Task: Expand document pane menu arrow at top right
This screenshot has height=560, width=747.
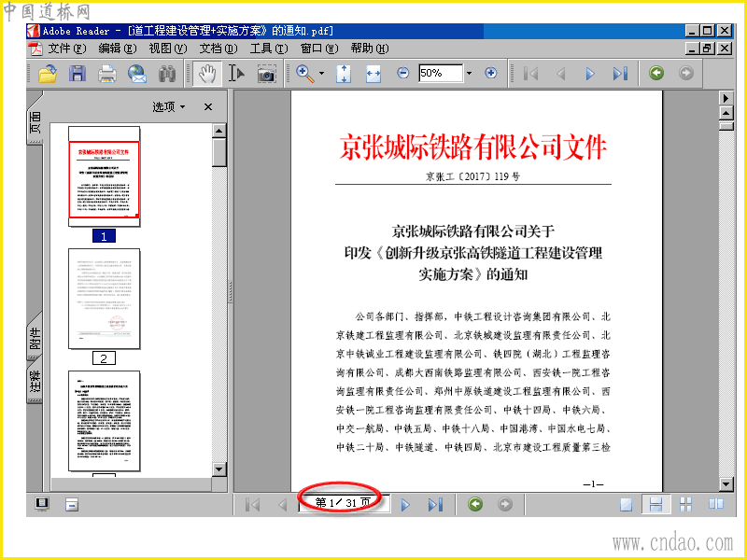Action: coord(726,98)
